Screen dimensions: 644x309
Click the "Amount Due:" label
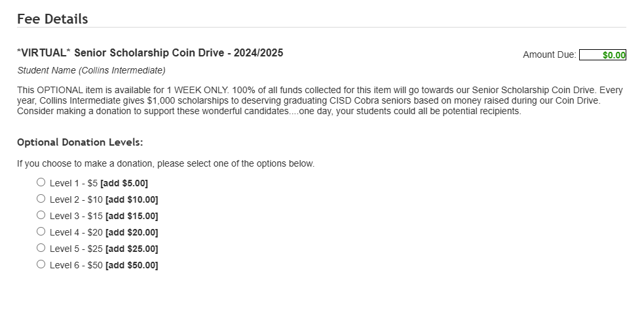(549, 55)
